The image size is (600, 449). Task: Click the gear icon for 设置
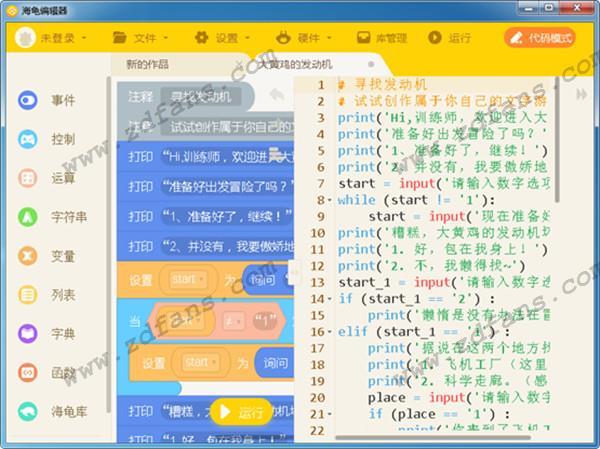click(x=202, y=38)
